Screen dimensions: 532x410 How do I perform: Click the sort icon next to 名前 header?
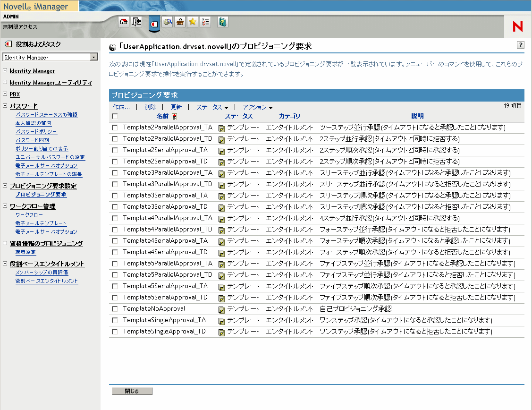(174, 116)
